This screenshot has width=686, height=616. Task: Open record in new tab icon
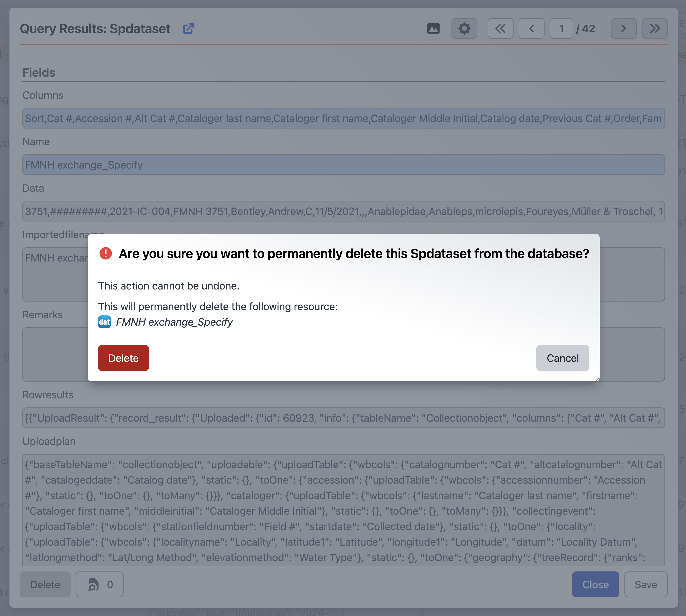tap(188, 29)
